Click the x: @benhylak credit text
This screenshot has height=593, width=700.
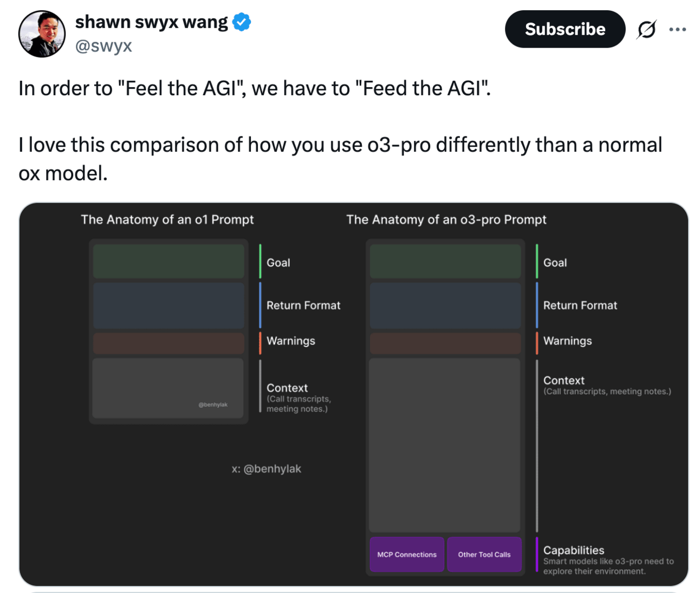266,469
